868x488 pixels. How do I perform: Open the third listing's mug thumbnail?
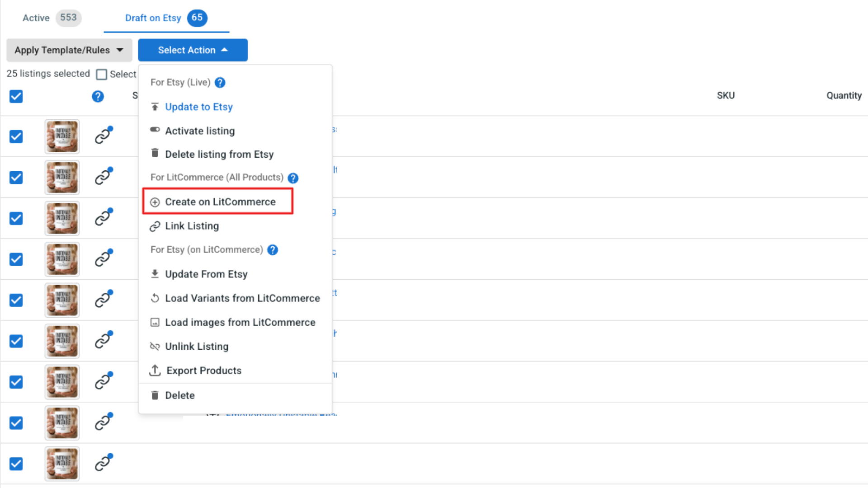pos(62,218)
